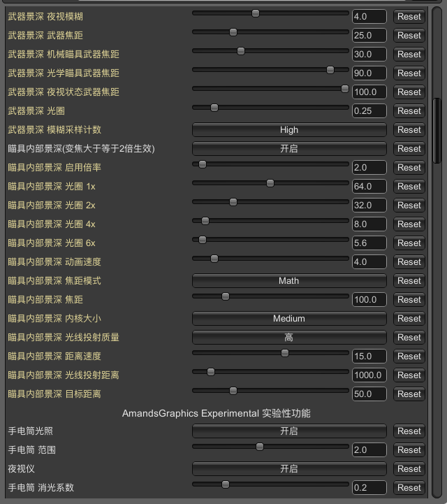Reset 瞄具内部景深 光圈 4x
447x504 pixels.
click(409, 224)
